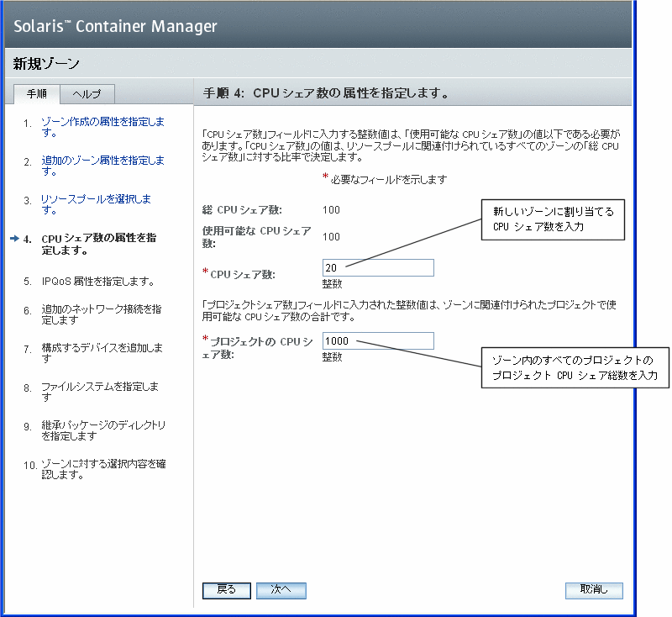
Task: Click the プロジェクトの CPU シェア数 input field
Action: [x=378, y=341]
